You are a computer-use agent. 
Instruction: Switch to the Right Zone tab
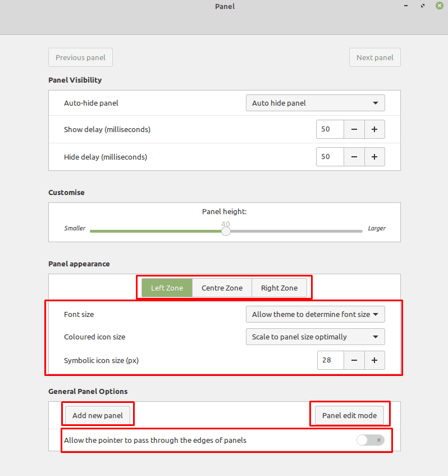279,288
